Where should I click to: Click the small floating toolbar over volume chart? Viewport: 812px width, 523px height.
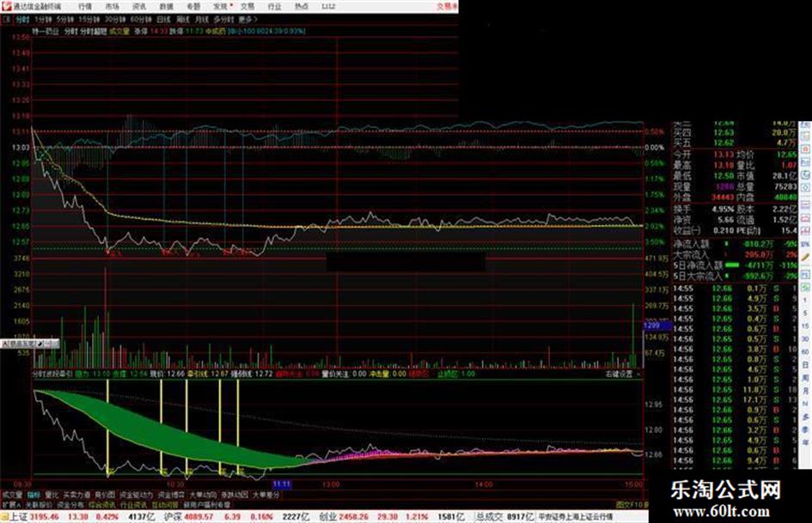[x=29, y=344]
